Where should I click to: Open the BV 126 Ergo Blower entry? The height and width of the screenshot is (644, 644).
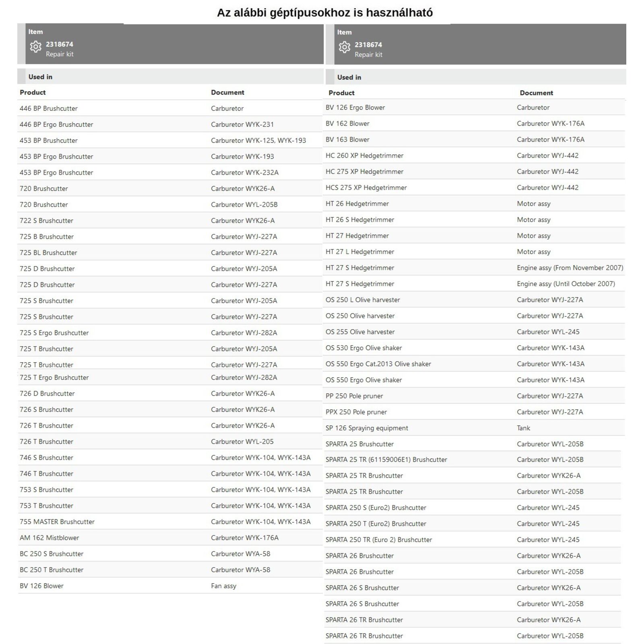click(355, 107)
